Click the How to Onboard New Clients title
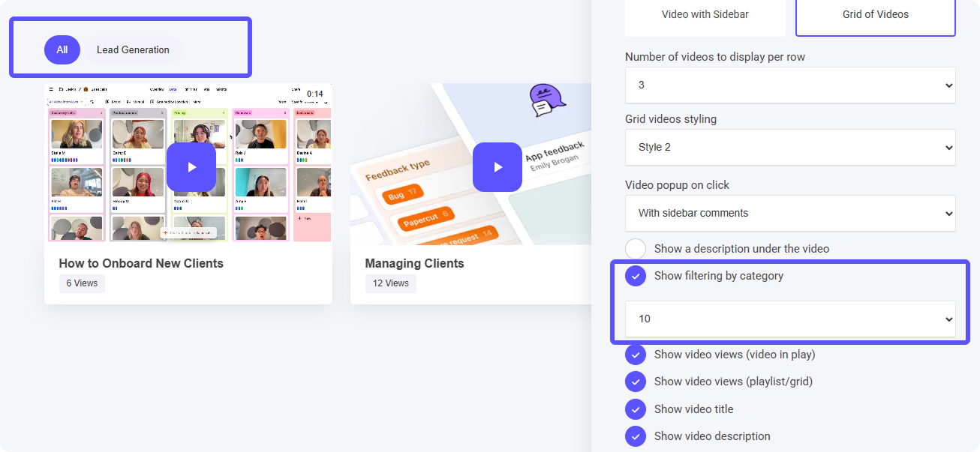The height and width of the screenshot is (452, 980). click(141, 264)
